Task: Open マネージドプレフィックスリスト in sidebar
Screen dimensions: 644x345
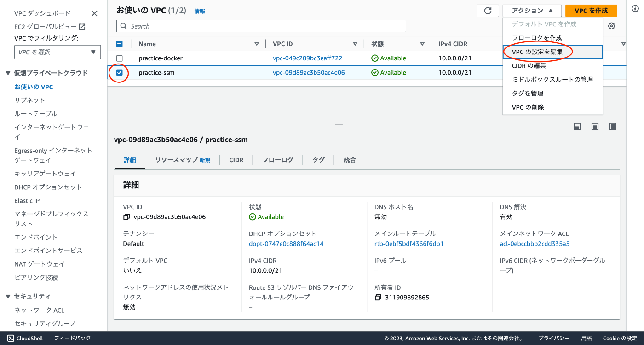Action: 52,219
